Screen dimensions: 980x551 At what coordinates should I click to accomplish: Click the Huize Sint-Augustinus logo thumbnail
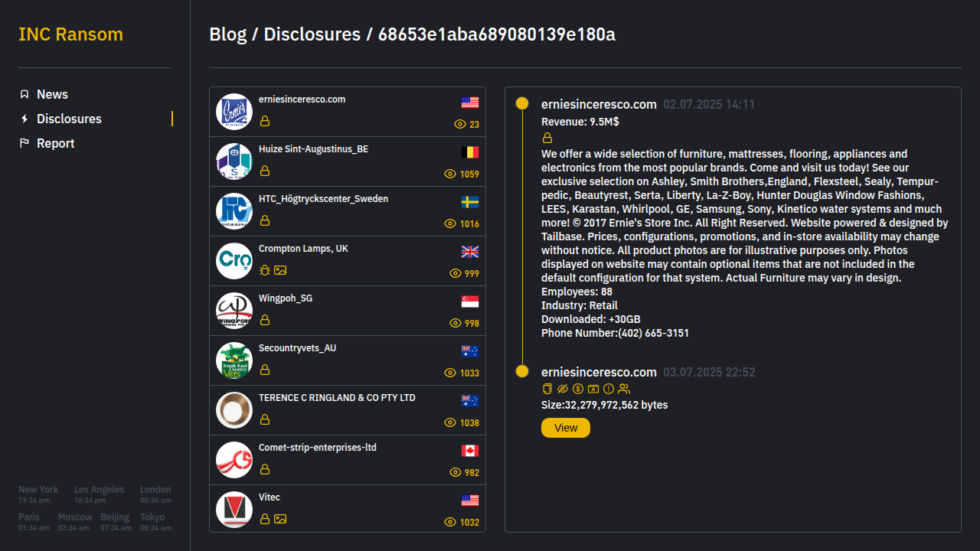click(234, 161)
